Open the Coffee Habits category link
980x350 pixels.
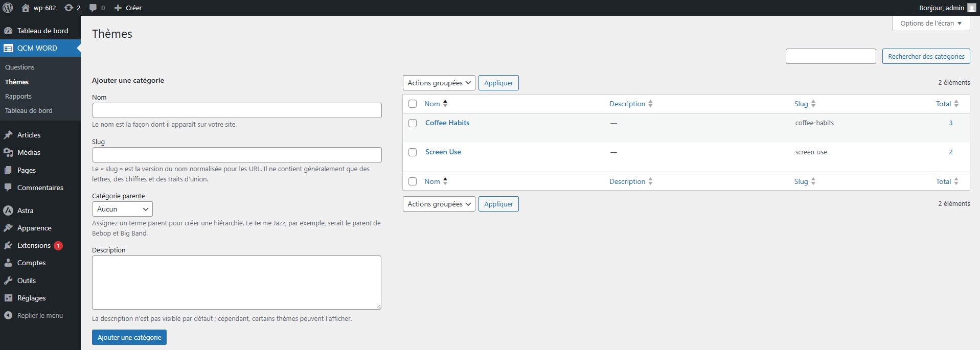pyautogui.click(x=447, y=123)
